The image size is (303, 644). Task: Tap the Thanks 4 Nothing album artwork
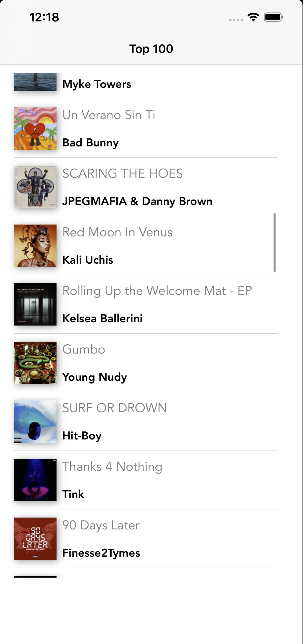pos(35,480)
